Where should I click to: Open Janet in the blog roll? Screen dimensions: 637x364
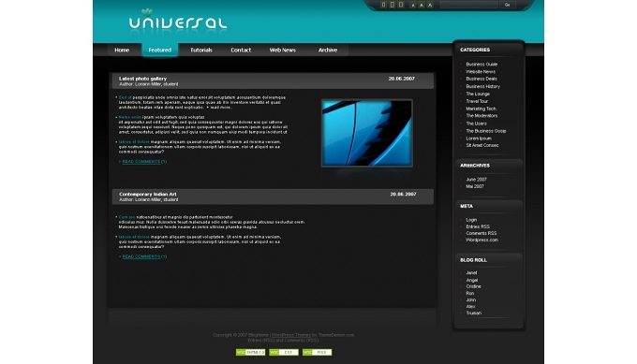pos(471,273)
